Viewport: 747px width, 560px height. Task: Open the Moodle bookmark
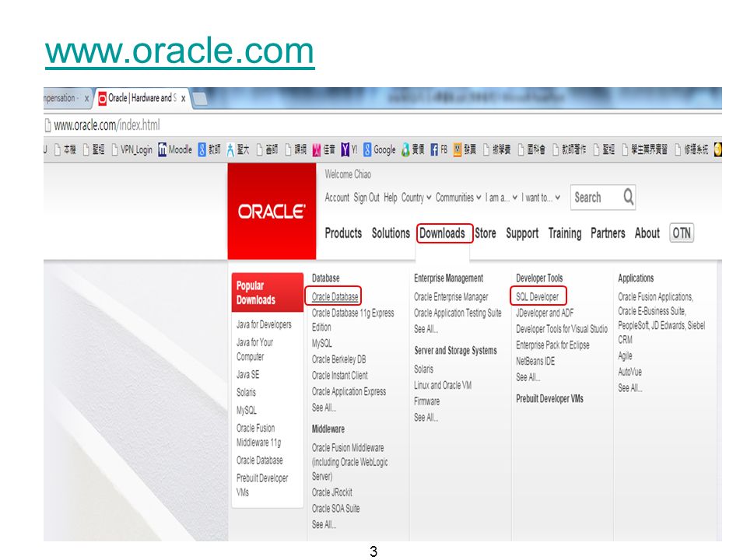coord(175,149)
